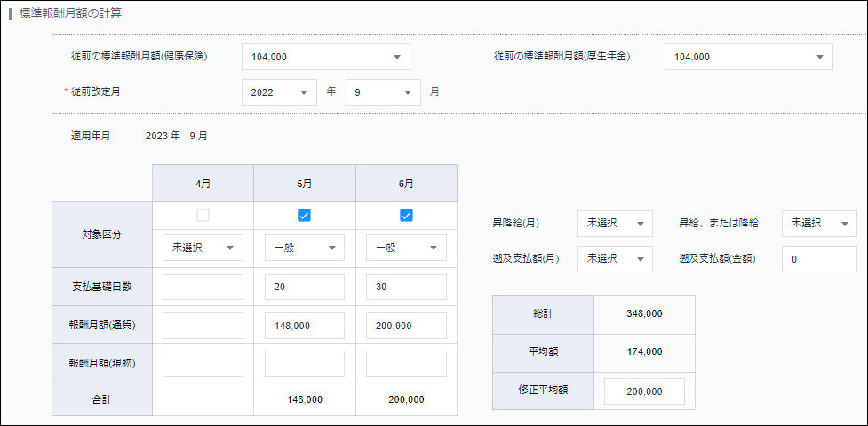Open 従前の標準報酬月額(厚生年金) dropdown
Screen dimensions: 868x426
(748, 57)
